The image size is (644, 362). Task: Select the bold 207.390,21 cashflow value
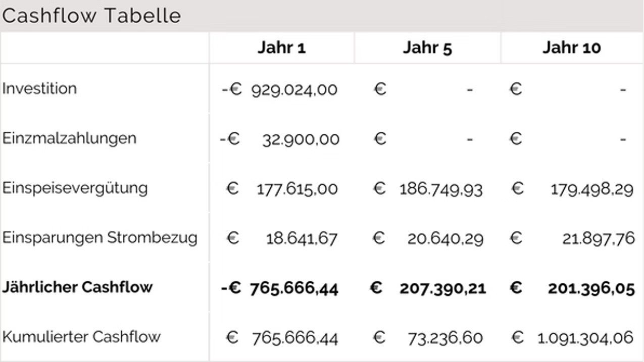[442, 288]
